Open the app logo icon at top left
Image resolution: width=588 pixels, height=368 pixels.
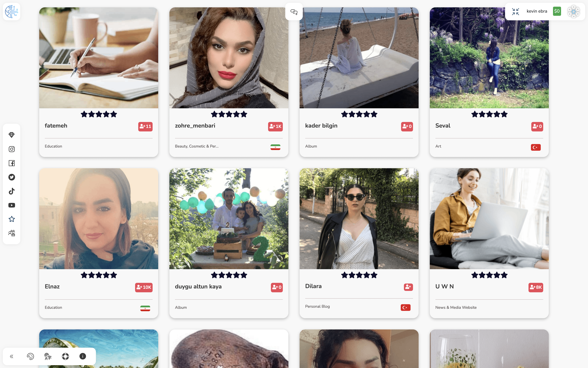tap(11, 11)
